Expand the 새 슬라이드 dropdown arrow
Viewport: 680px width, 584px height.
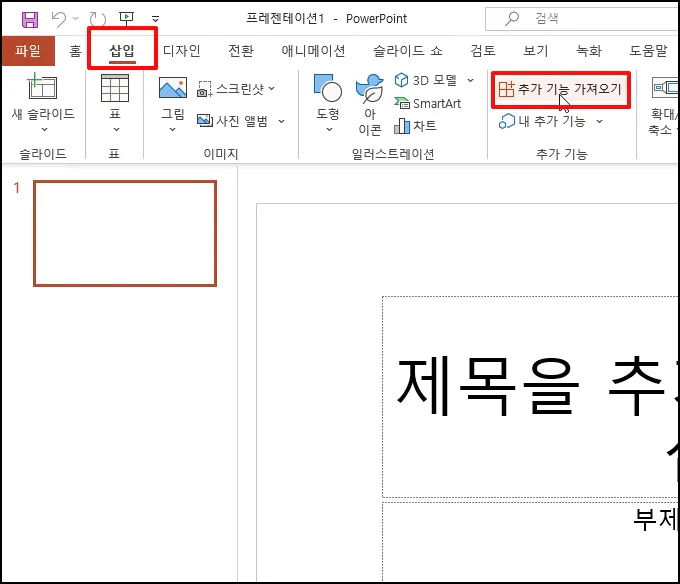coord(44,129)
